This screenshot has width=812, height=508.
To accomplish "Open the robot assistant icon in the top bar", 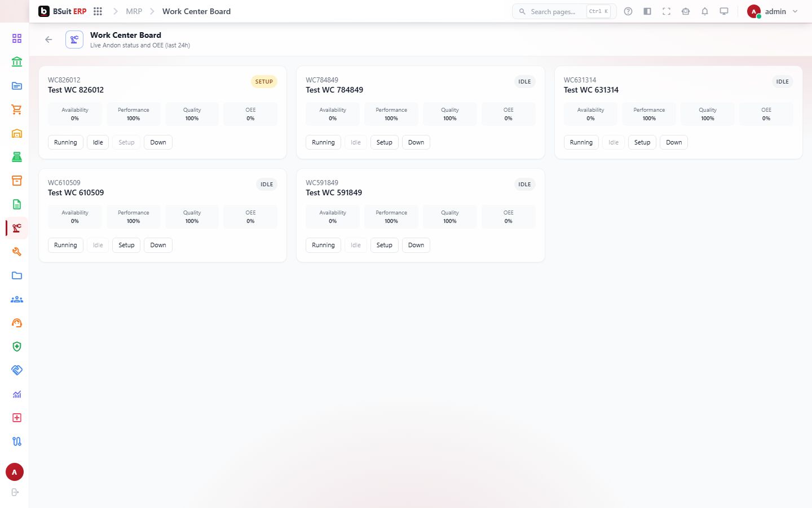I will [x=686, y=11].
